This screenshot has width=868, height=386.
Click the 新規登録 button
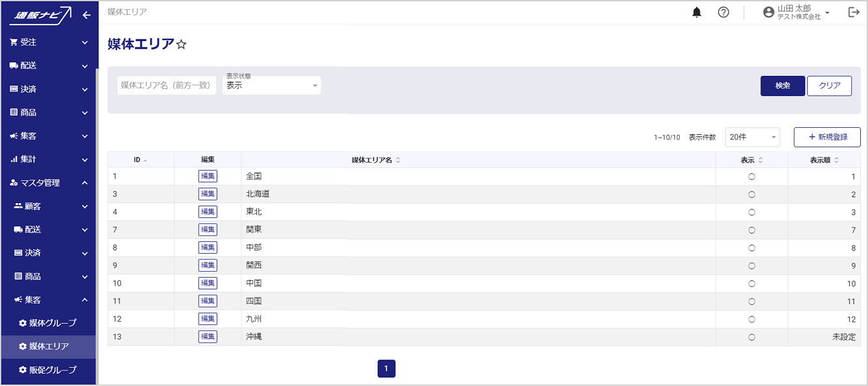(827, 137)
